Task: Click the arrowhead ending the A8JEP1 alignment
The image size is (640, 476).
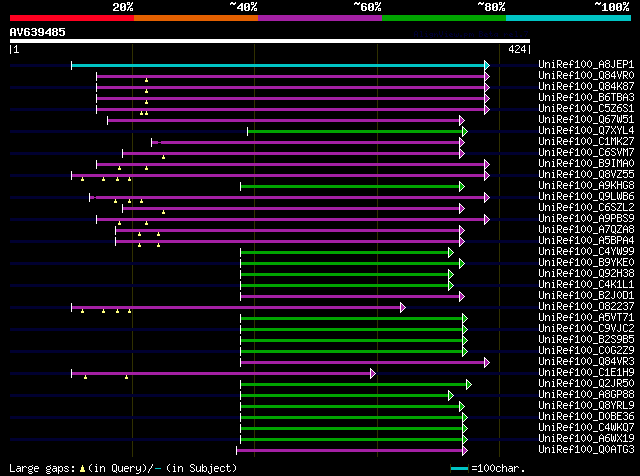Action: click(x=487, y=65)
